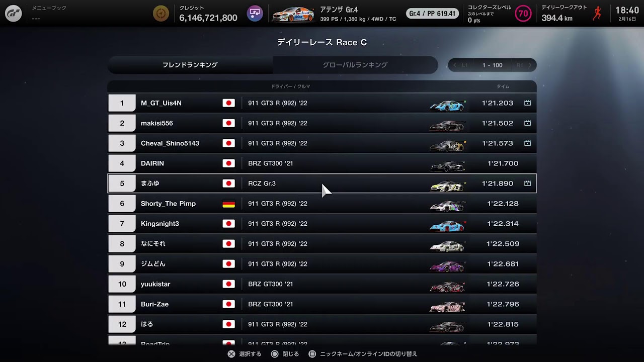Open the GT logo main menu

pos(14,14)
